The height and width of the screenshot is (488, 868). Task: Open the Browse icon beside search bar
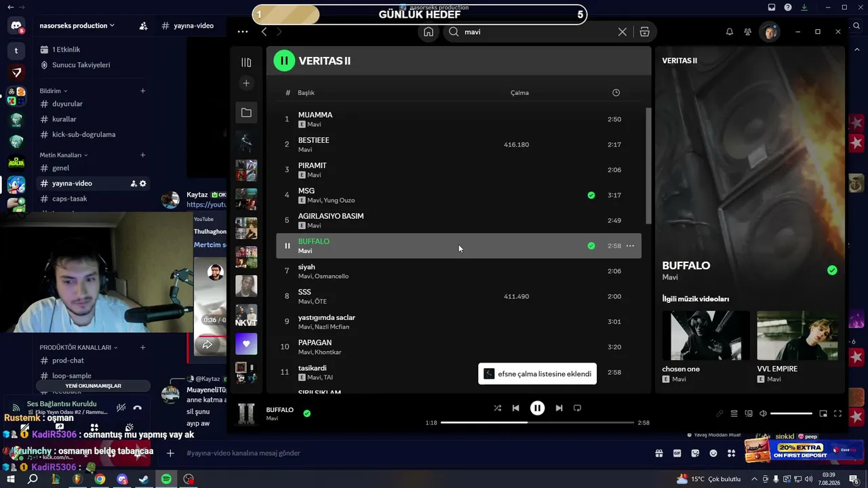644,32
